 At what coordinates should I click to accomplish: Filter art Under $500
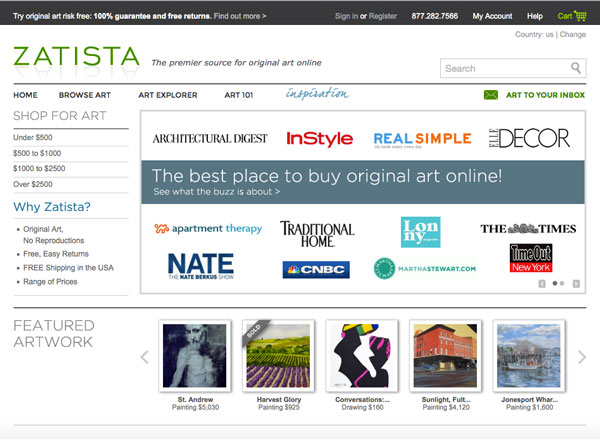[33, 137]
